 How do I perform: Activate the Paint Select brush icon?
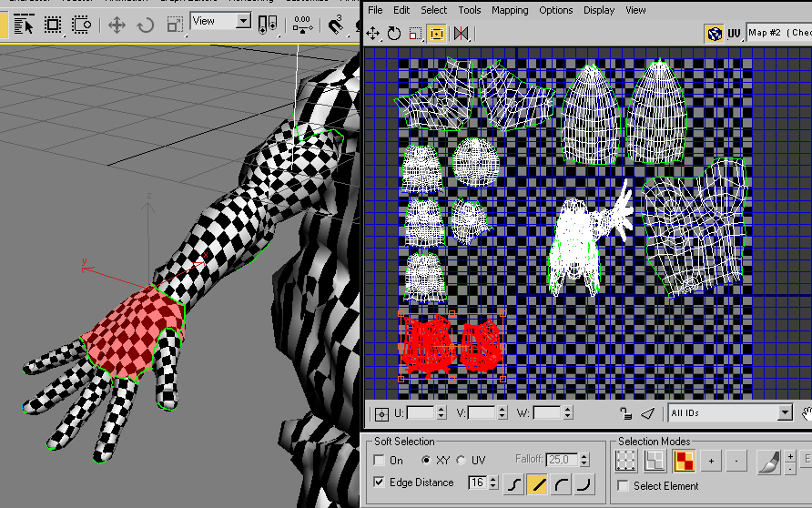coord(769,461)
